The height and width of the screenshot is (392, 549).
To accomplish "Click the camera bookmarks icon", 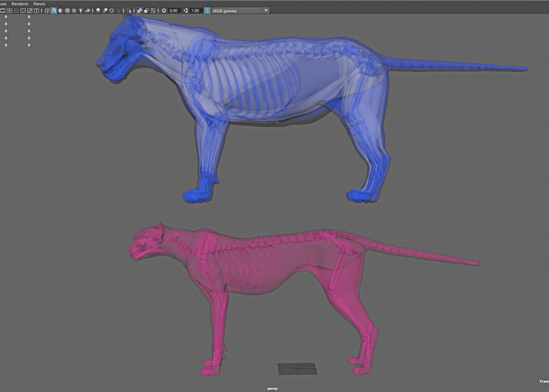I will click(15, 10).
